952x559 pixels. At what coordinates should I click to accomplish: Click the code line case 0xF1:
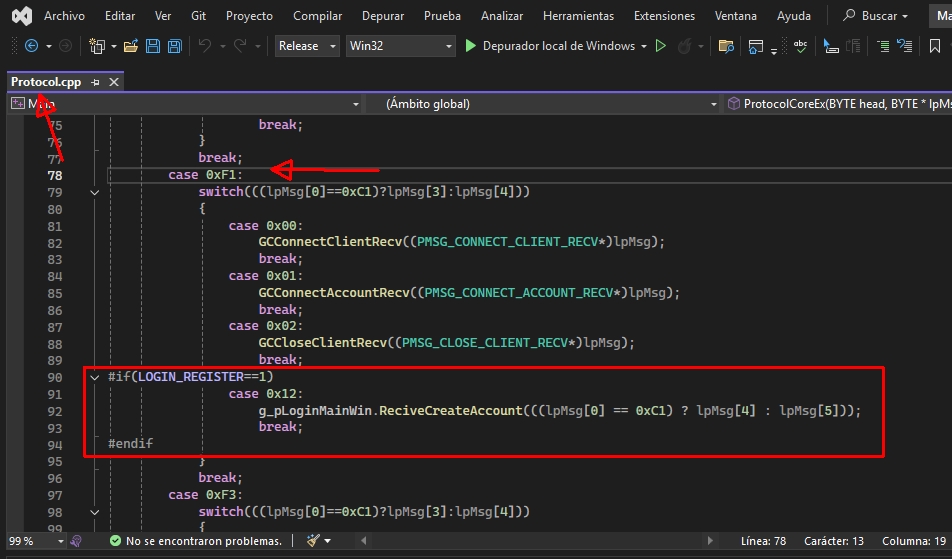(x=206, y=175)
